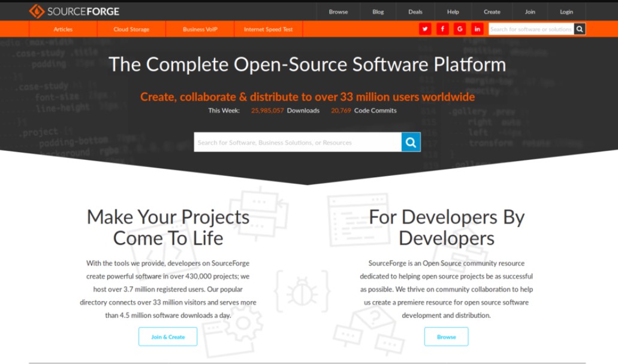The height and width of the screenshot is (364, 618).
Task: Click the 20,769 code commits count
Action: click(x=341, y=111)
